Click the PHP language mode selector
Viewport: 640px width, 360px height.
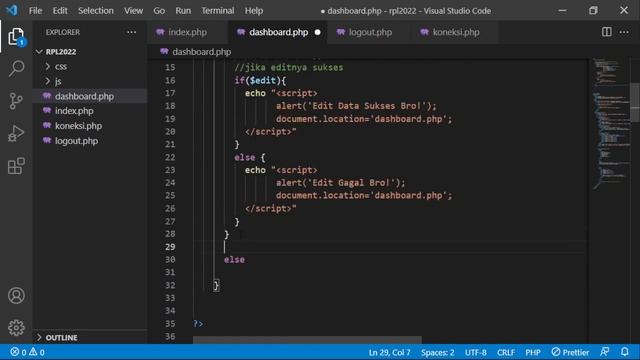(x=533, y=352)
